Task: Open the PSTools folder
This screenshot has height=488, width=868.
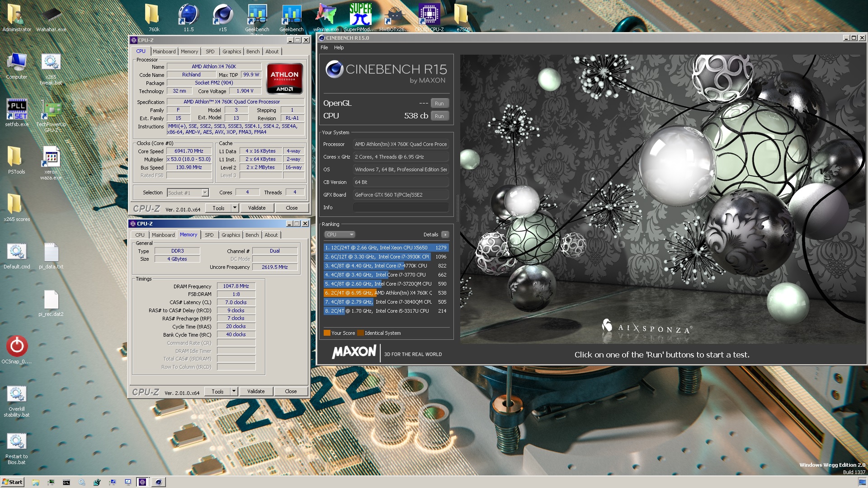Action: pyautogui.click(x=17, y=160)
